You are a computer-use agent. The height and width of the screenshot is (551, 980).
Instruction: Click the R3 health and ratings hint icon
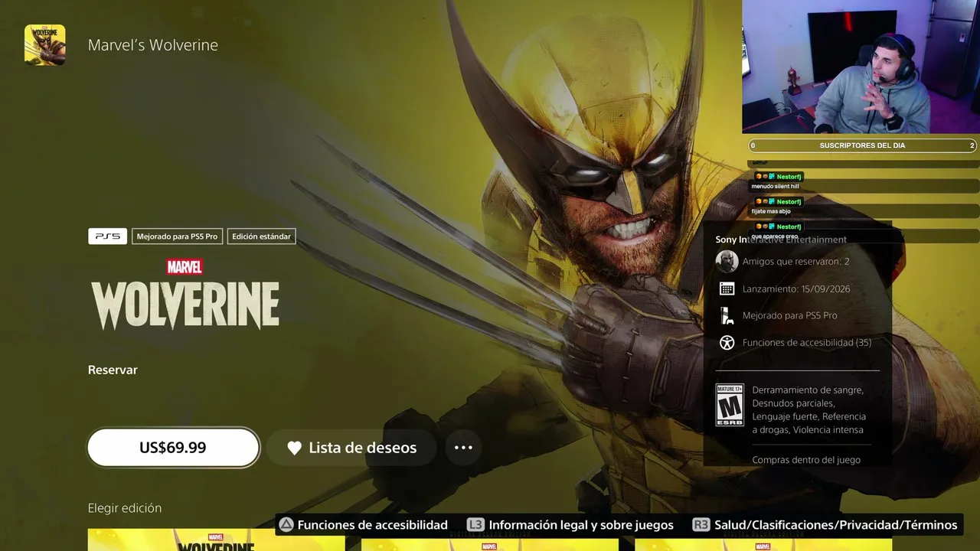pyautogui.click(x=701, y=525)
